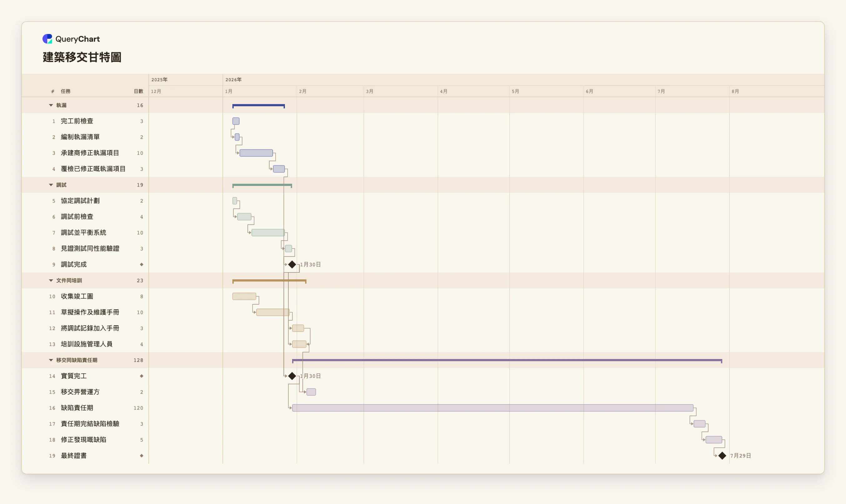Click the 執漏 blue summary bar

(x=259, y=106)
